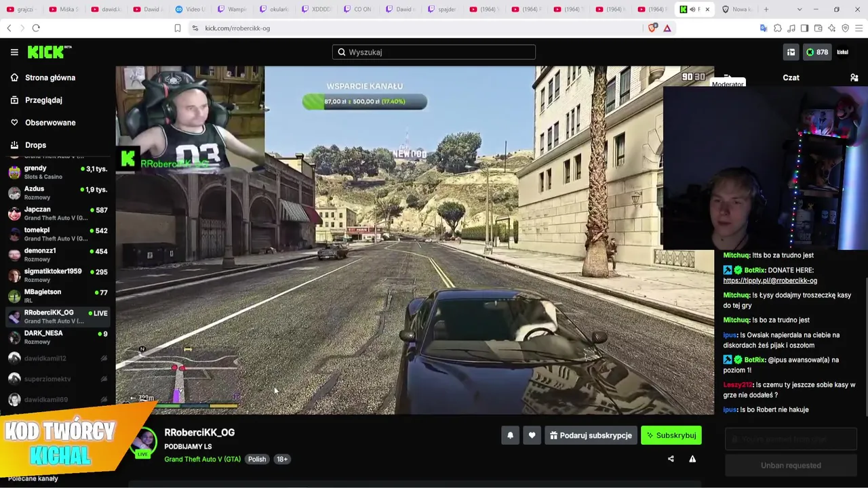Click the Mitchuq username in the top chat message
This screenshot has width=868, height=488.
pos(736,256)
